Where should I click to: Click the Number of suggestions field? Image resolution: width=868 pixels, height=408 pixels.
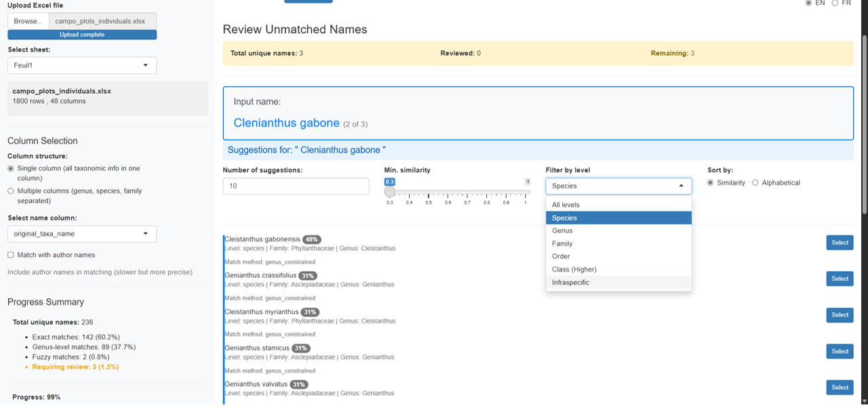296,186
